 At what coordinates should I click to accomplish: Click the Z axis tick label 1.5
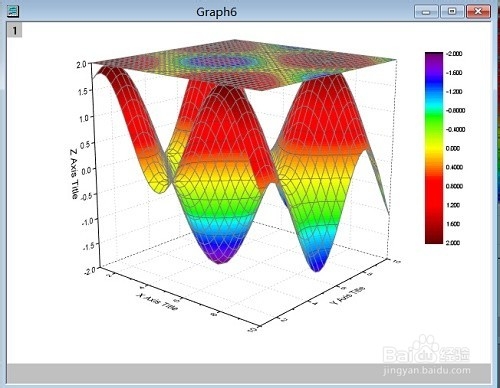coord(83,91)
